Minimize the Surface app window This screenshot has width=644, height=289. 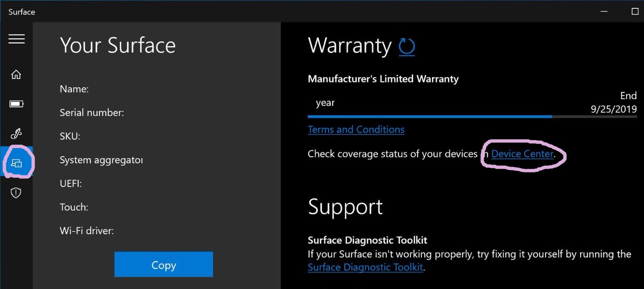pos(604,11)
